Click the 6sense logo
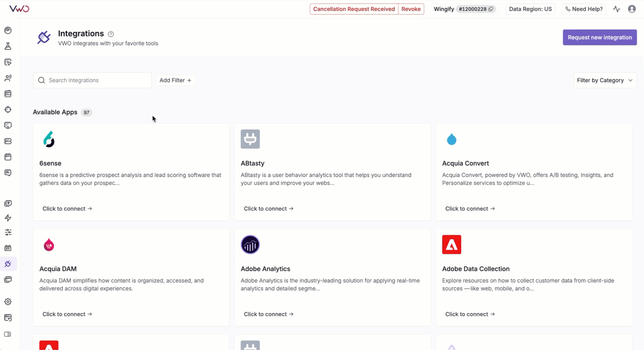 [49, 139]
